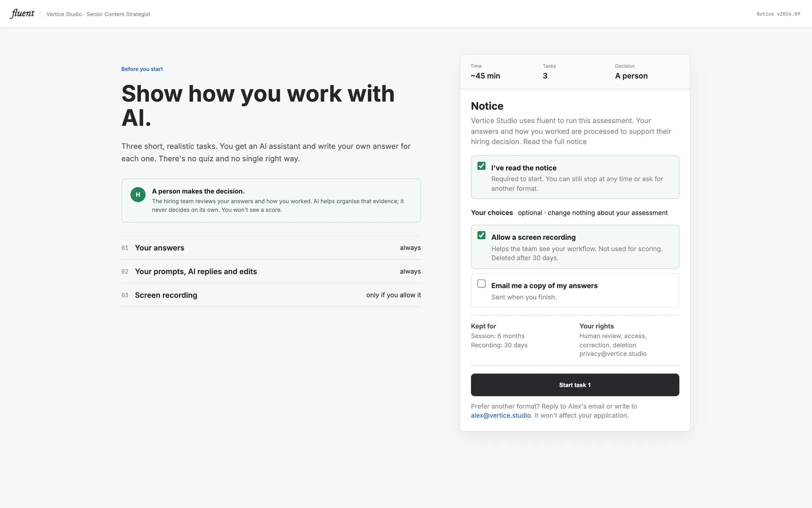Click the Vertice Studio job title text
The image size is (812, 508).
pos(98,14)
